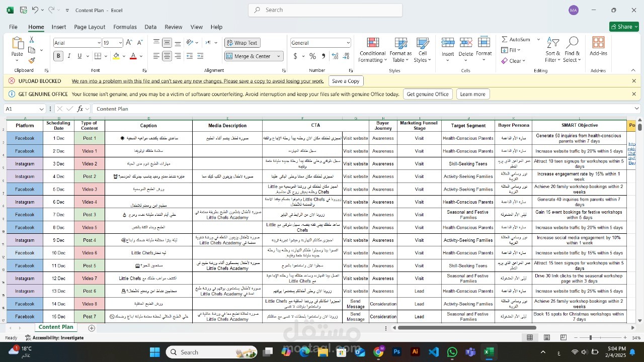This screenshot has width=644, height=362.
Task: Expand the Clear dropdown
Action: [x=524, y=61]
